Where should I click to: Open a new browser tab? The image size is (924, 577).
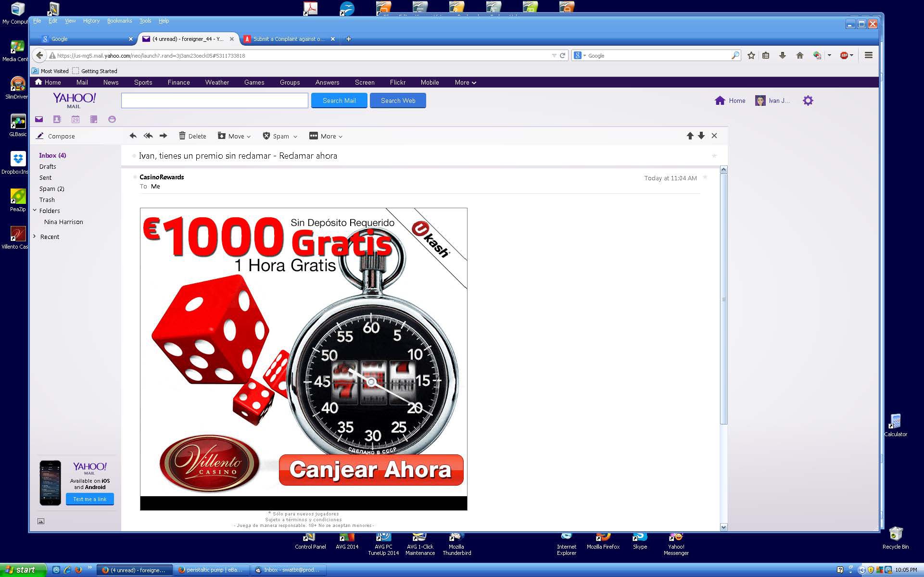point(349,39)
